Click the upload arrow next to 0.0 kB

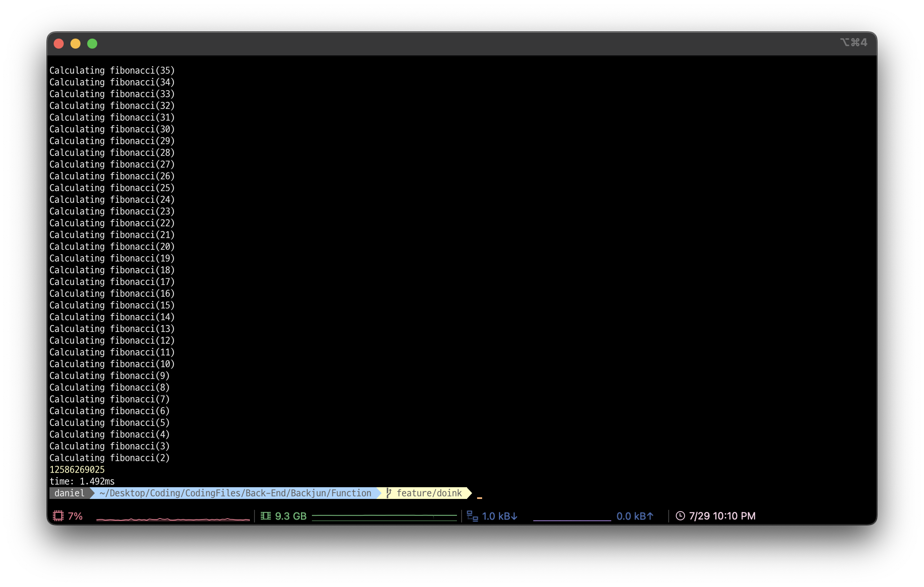coord(650,516)
